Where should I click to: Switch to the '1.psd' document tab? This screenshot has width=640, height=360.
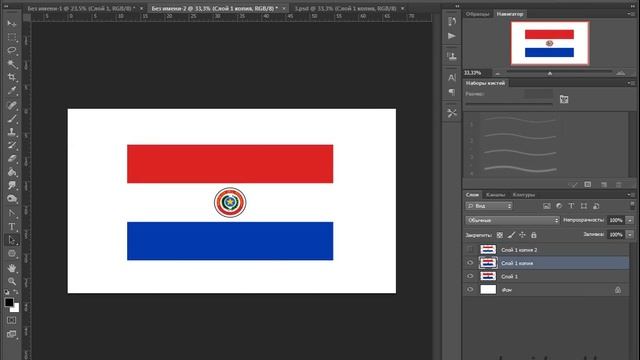click(x=345, y=8)
